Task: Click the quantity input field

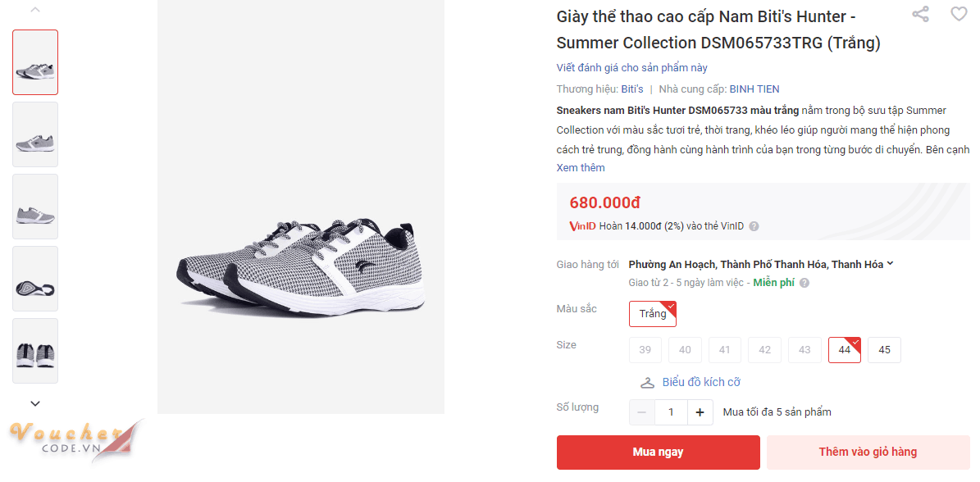Action: pyautogui.click(x=671, y=412)
